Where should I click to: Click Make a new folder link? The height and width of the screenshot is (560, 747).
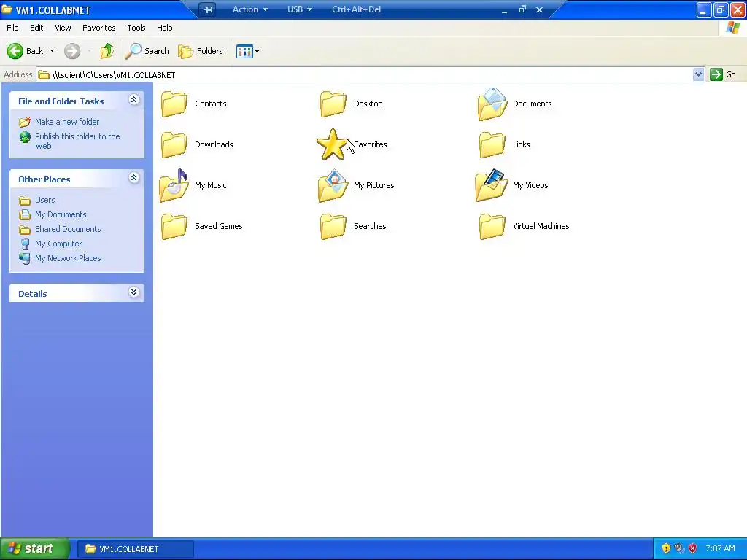pyautogui.click(x=67, y=122)
